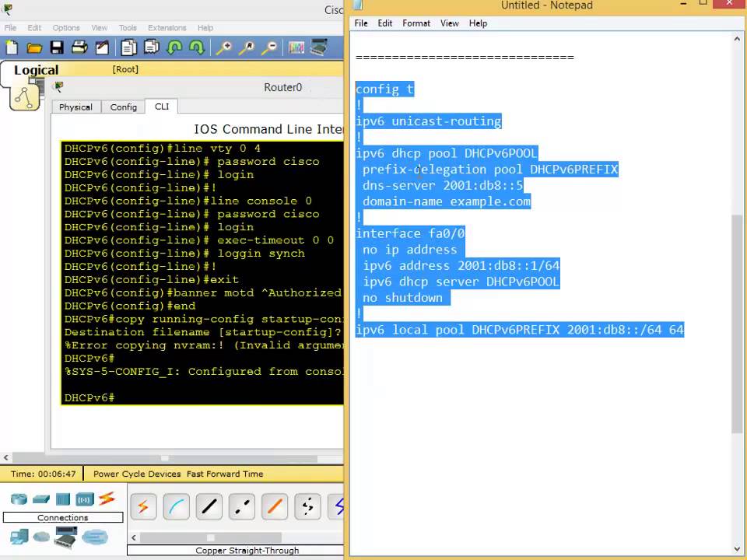Image resolution: width=747 pixels, height=560 pixels.
Task: Click the green Redo arrow
Action: point(197,47)
